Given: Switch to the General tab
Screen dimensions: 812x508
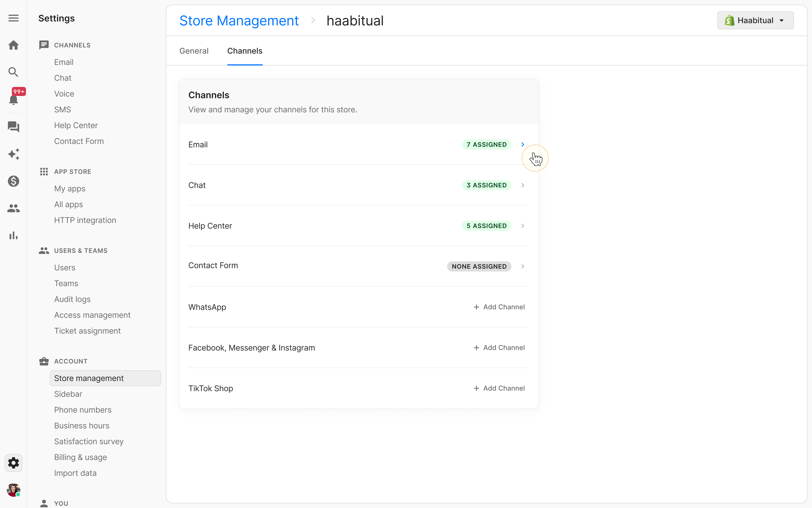Looking at the screenshot, I should (x=194, y=51).
